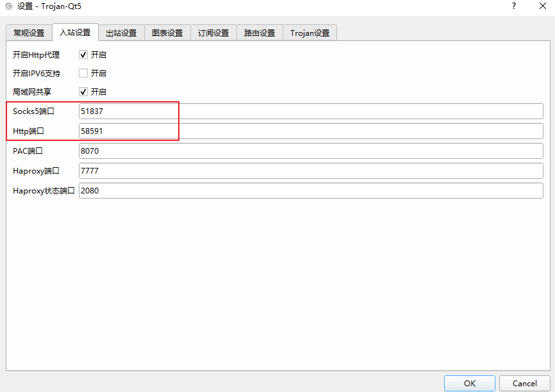This screenshot has height=392, width=555.
Task: Open the 路由设置 tab
Action: 260,33
